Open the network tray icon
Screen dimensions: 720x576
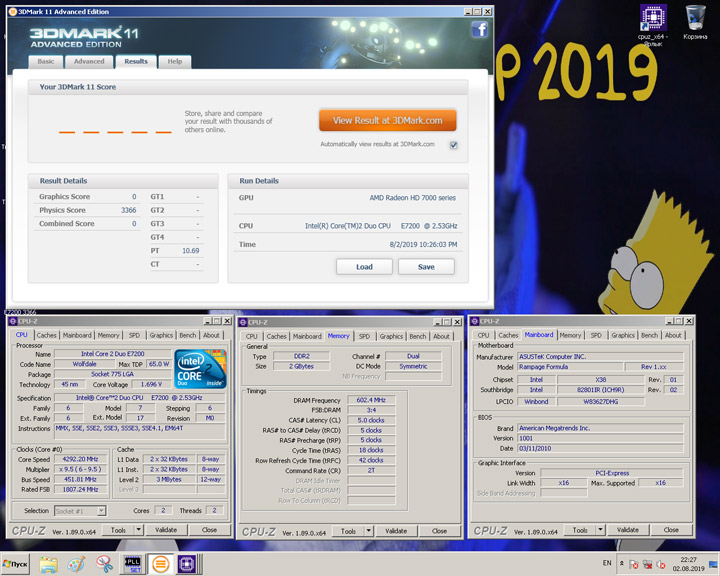tap(647, 565)
